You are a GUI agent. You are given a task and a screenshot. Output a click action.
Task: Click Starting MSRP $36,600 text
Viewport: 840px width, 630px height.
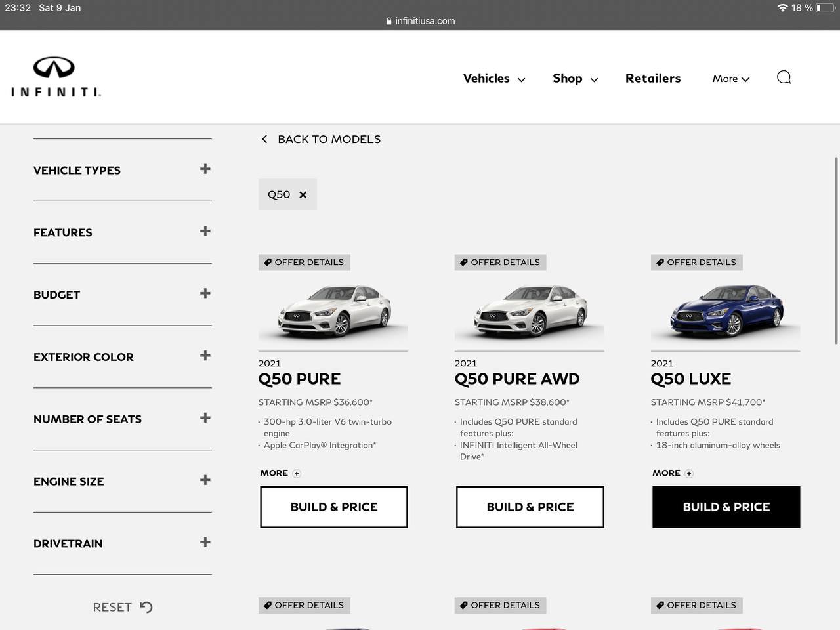point(316,402)
